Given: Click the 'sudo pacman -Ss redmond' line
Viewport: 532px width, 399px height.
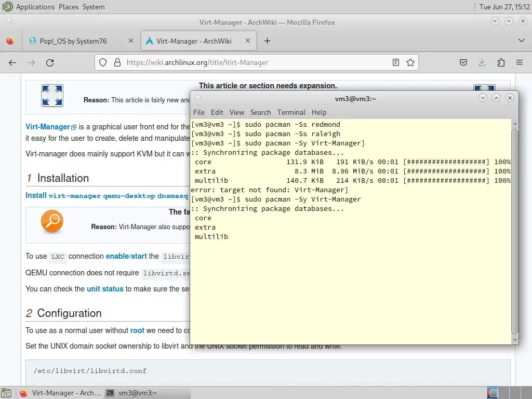Looking at the screenshot, I should (x=265, y=125).
